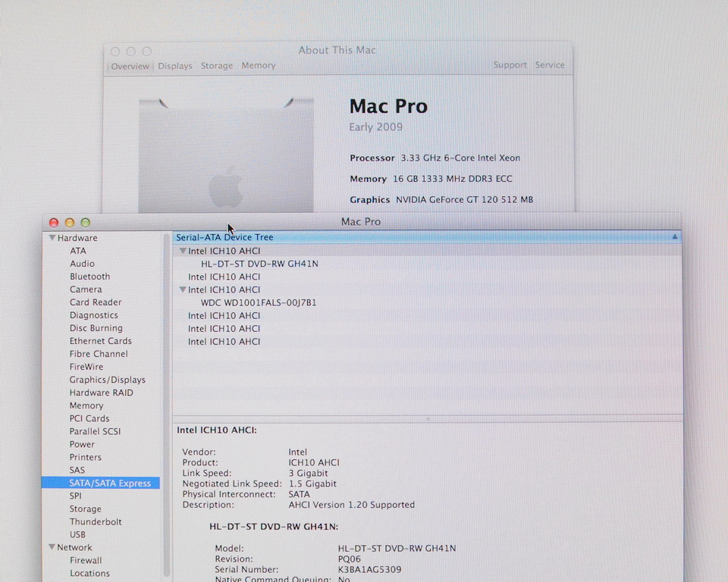Screen dimensions: 728x582
Task: Click the Support button
Action: click(x=510, y=65)
